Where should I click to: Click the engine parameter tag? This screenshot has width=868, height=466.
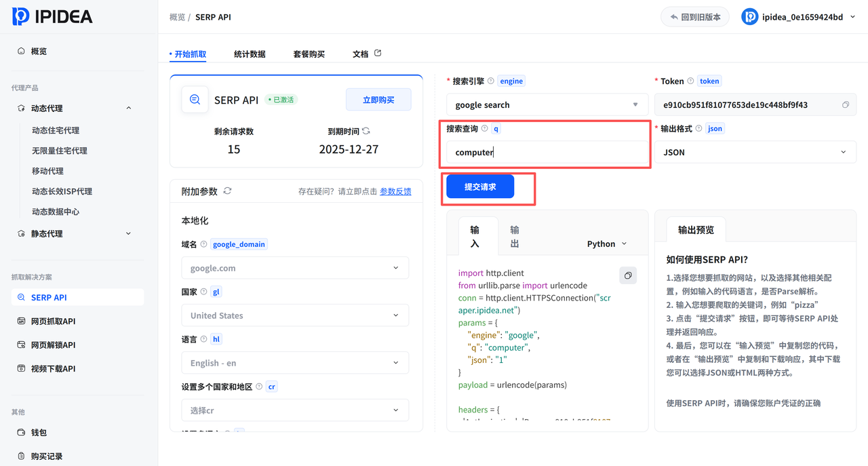[511, 81]
